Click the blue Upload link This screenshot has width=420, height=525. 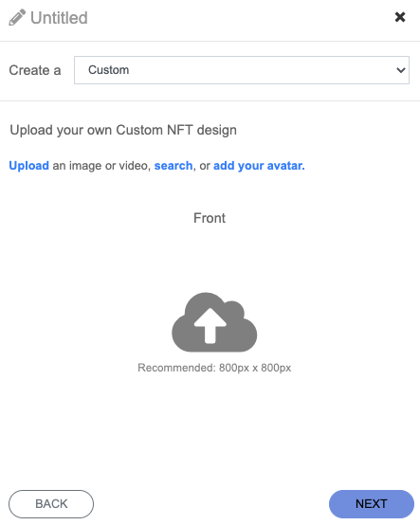click(28, 166)
